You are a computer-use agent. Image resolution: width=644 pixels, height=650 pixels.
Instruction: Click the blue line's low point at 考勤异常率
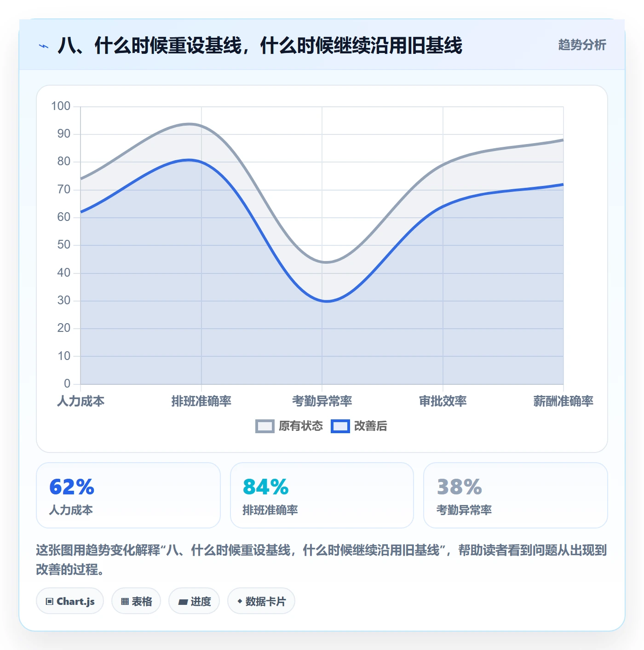click(322, 301)
